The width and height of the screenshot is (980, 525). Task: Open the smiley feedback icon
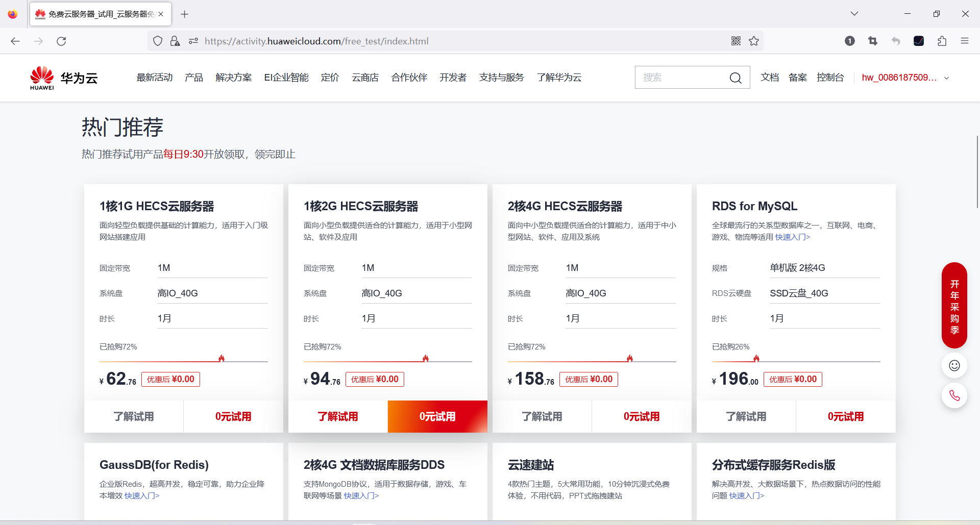click(954, 365)
